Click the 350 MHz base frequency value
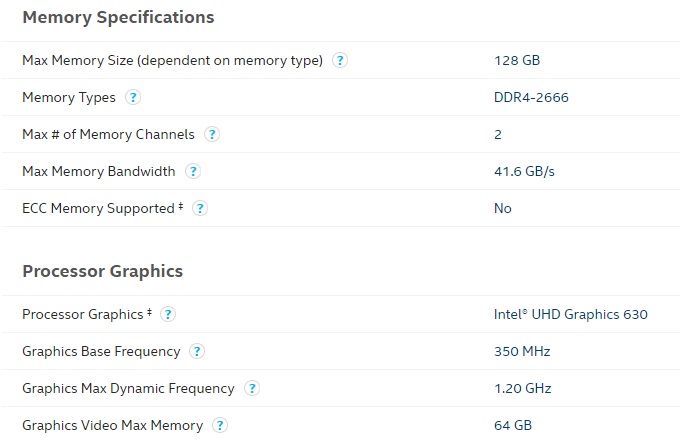The width and height of the screenshot is (680, 440). coord(522,351)
